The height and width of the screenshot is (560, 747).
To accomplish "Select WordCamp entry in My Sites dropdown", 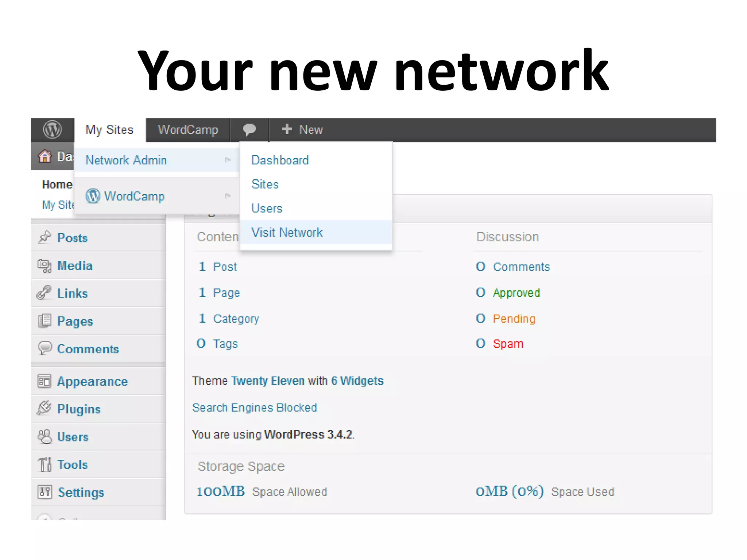I will (157, 196).
